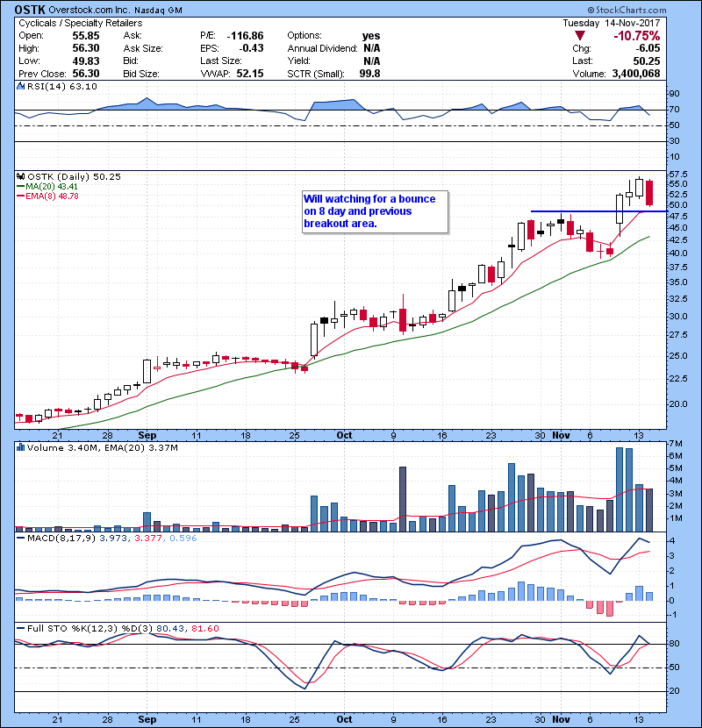Click the Annual Dividend label

pyautogui.click(x=322, y=48)
